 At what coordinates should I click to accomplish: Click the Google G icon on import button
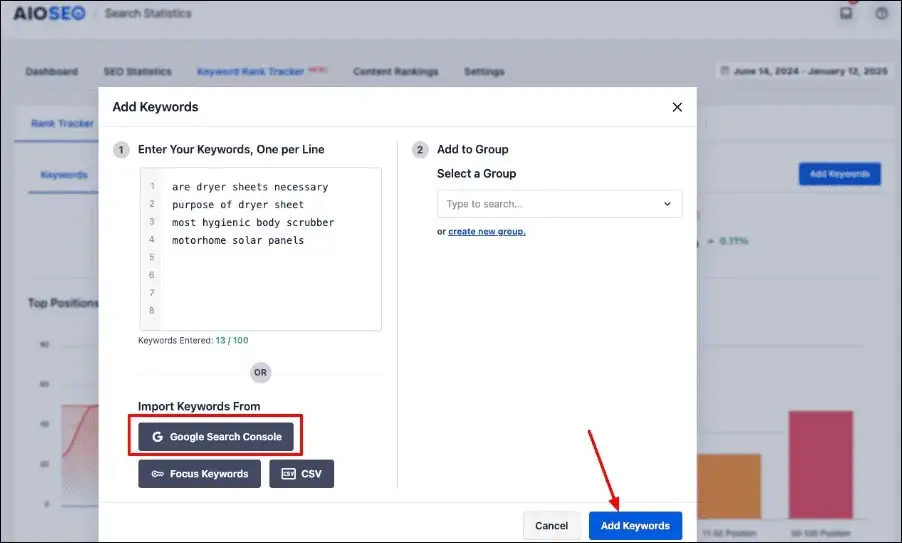coord(157,437)
